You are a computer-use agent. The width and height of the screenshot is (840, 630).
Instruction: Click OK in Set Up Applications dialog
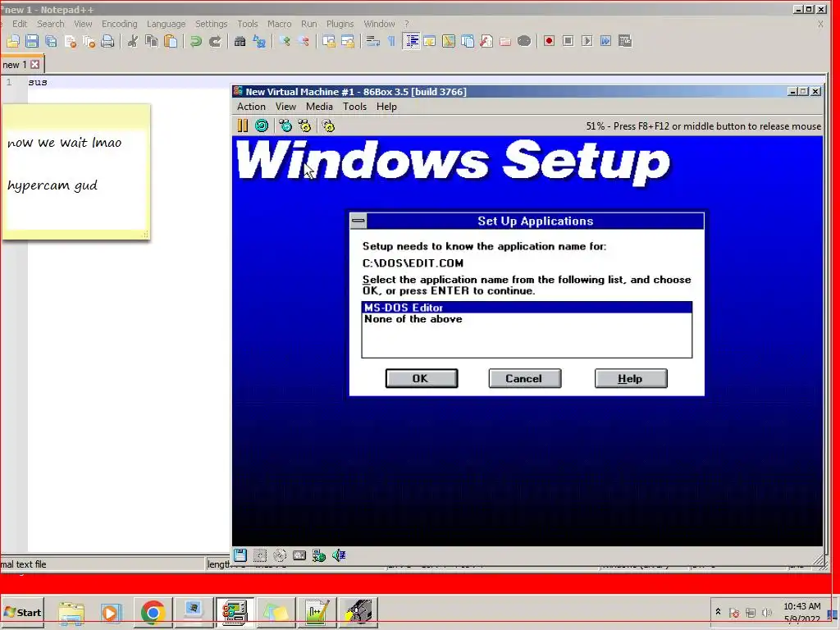point(422,378)
